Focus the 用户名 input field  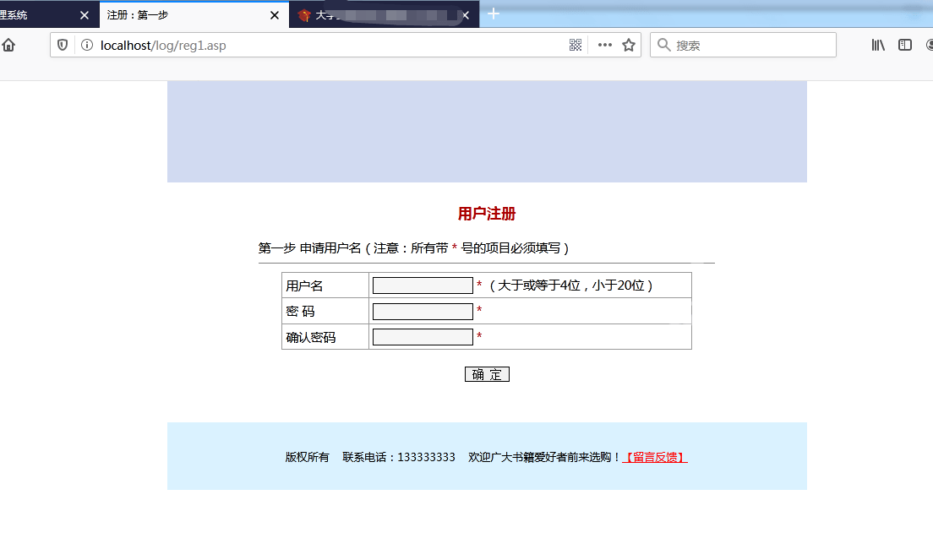click(x=423, y=285)
